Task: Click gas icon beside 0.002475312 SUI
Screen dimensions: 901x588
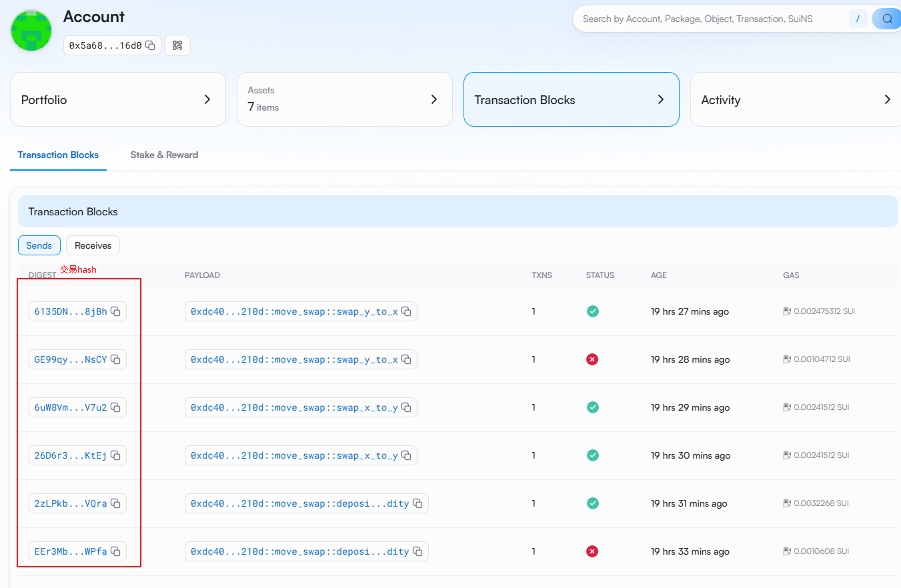Action: (x=787, y=311)
